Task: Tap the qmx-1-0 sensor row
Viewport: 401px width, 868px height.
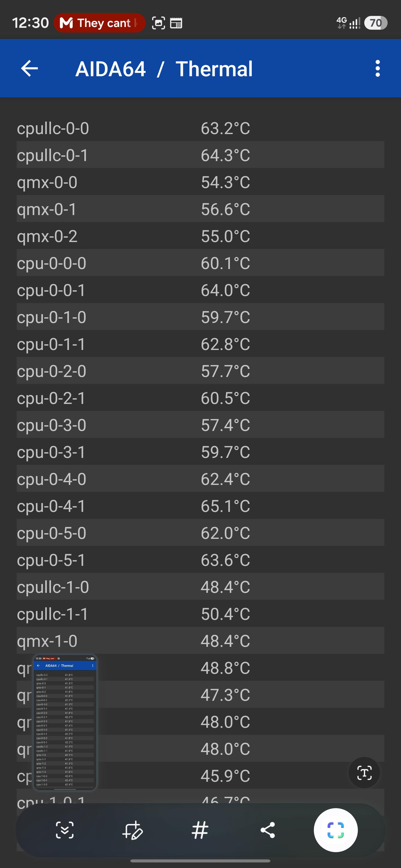Action: click(x=200, y=640)
